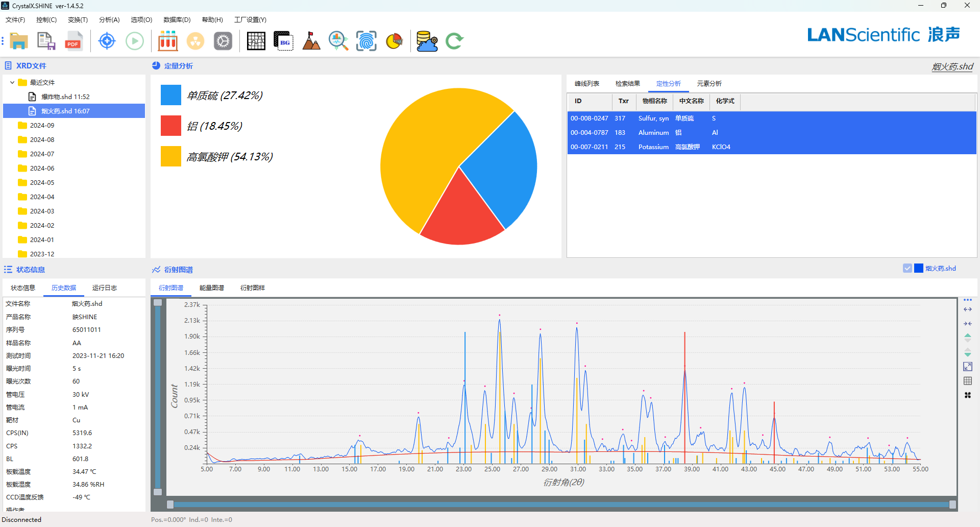
Task: Click the PDF export icon
Action: coord(73,41)
